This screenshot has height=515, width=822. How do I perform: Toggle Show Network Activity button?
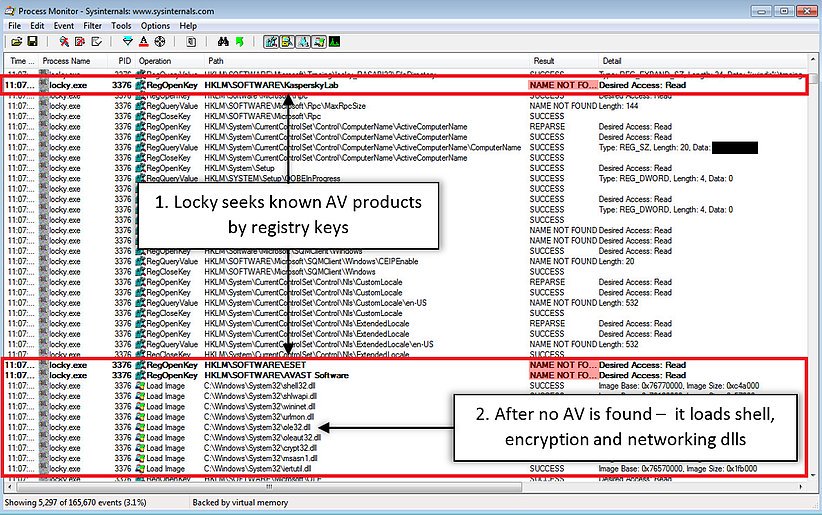click(303, 41)
